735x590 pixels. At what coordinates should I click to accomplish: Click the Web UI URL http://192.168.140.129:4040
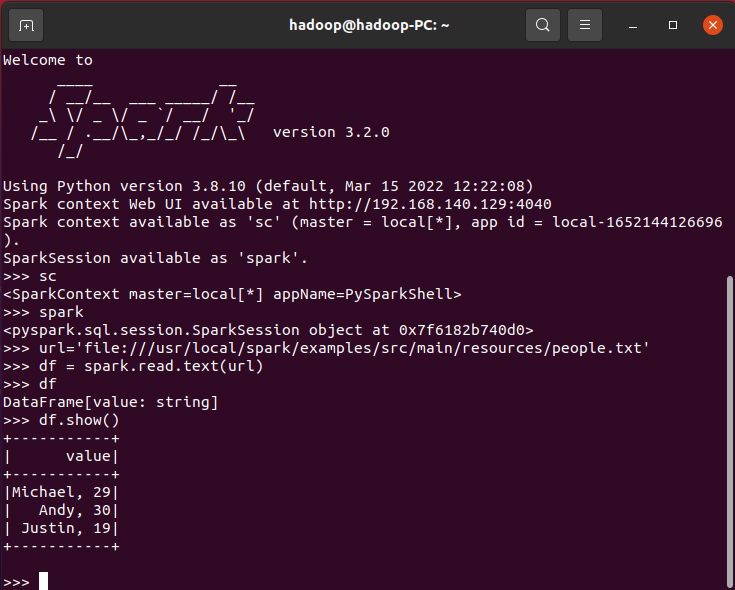[430, 204]
